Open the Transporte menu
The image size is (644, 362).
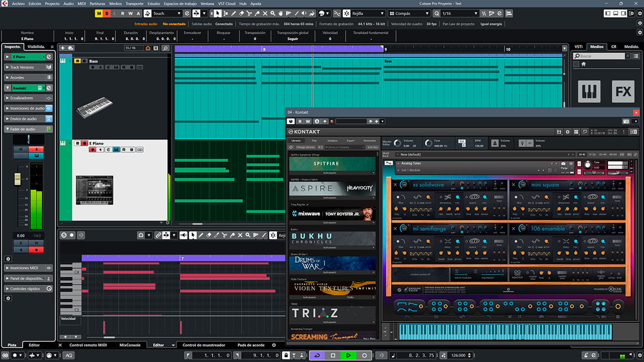[x=134, y=3]
